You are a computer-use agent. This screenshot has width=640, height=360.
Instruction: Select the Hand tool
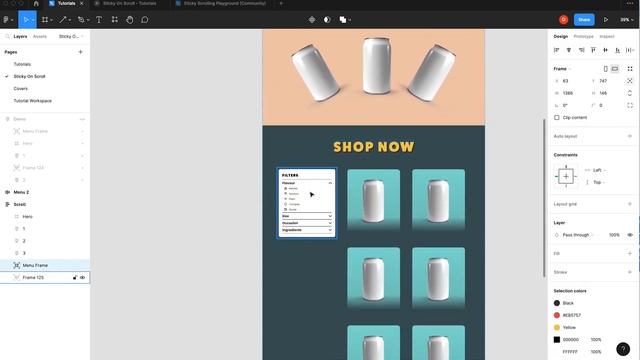click(x=130, y=20)
